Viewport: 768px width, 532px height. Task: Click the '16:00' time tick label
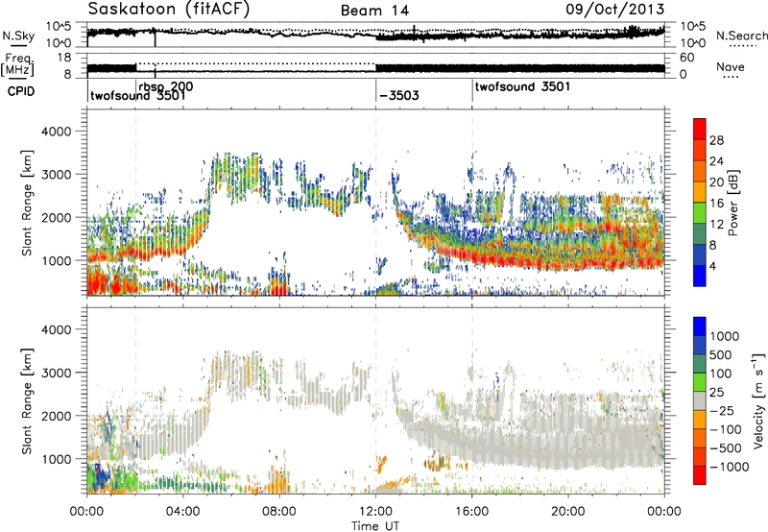click(472, 512)
